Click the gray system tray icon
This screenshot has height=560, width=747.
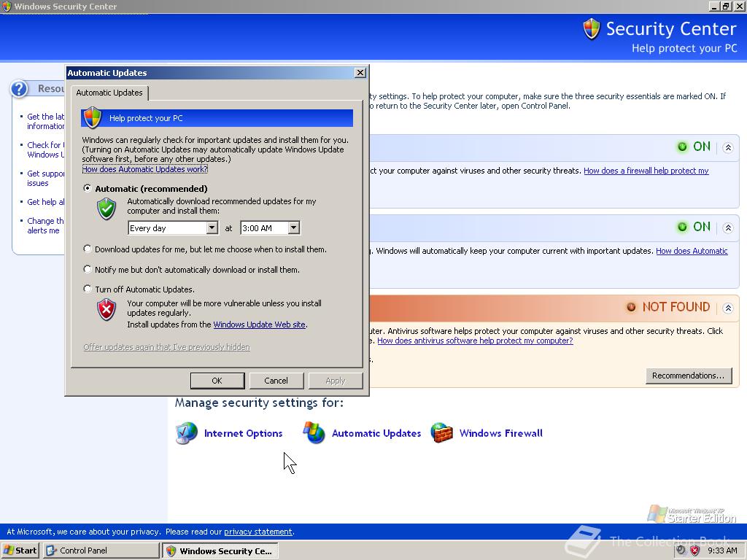tap(681, 551)
